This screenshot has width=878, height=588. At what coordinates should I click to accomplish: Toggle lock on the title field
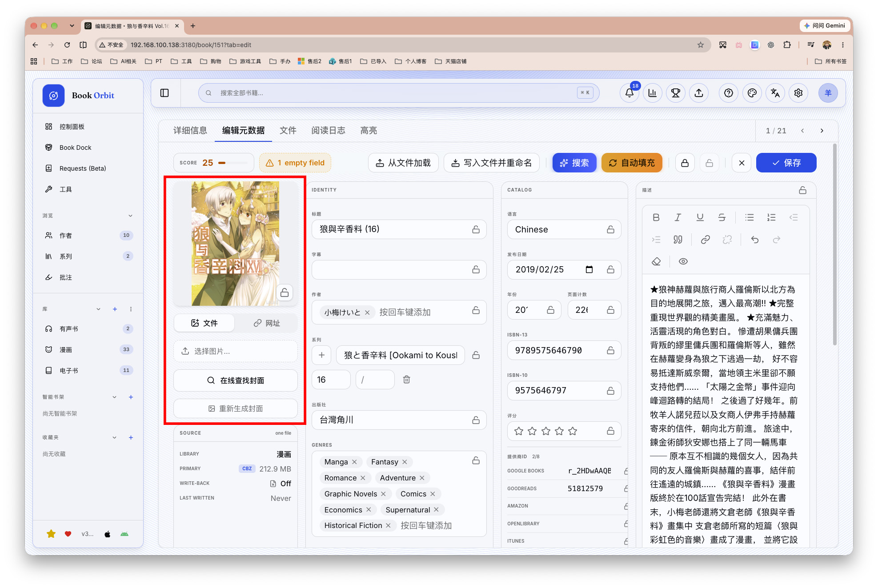tap(476, 229)
